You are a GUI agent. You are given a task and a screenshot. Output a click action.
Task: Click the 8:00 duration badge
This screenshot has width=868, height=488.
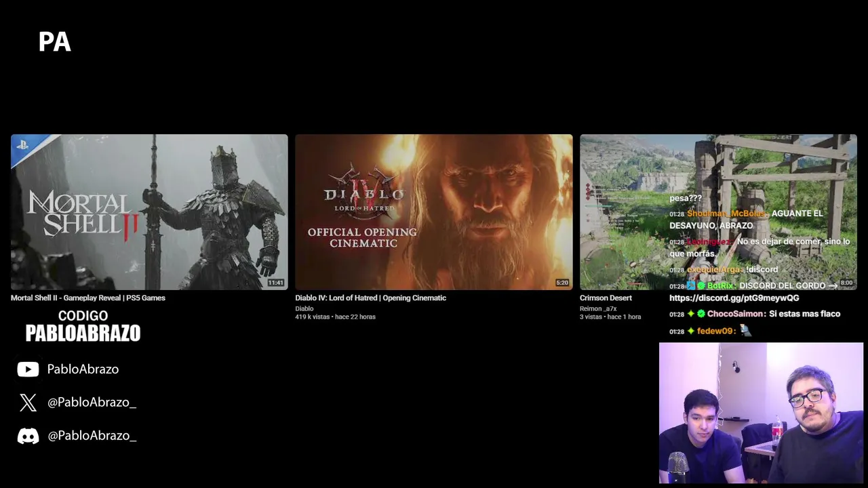click(x=846, y=283)
